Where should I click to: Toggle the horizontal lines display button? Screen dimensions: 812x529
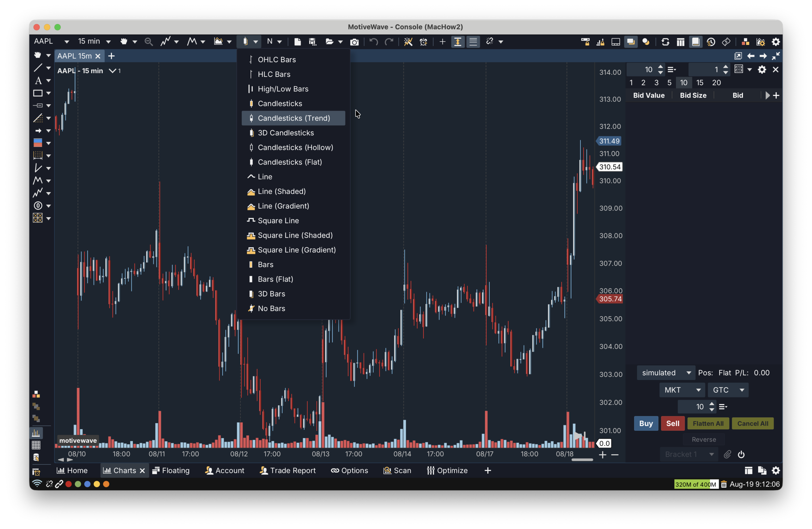point(473,42)
